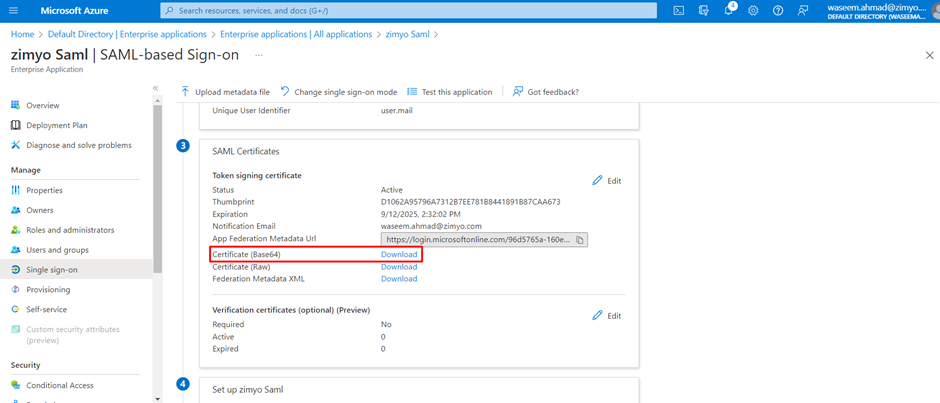Open the zimyo Saml breadcrumb
The image size is (940, 403).
click(x=407, y=34)
